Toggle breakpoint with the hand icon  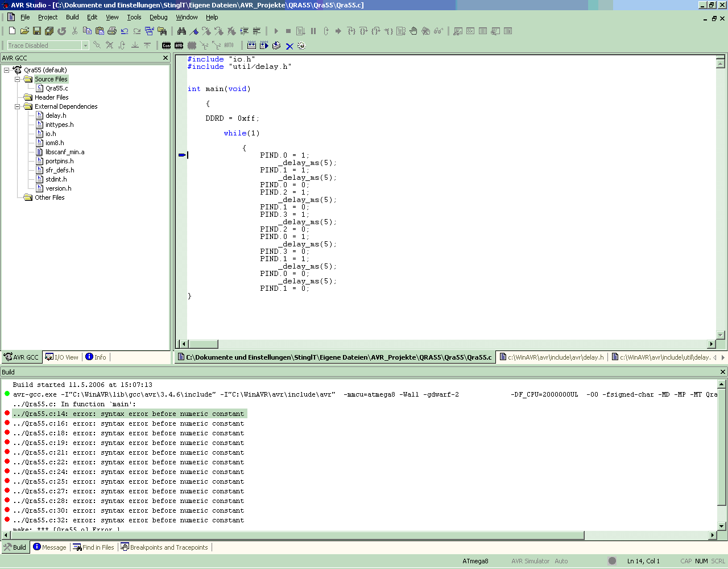(x=413, y=31)
